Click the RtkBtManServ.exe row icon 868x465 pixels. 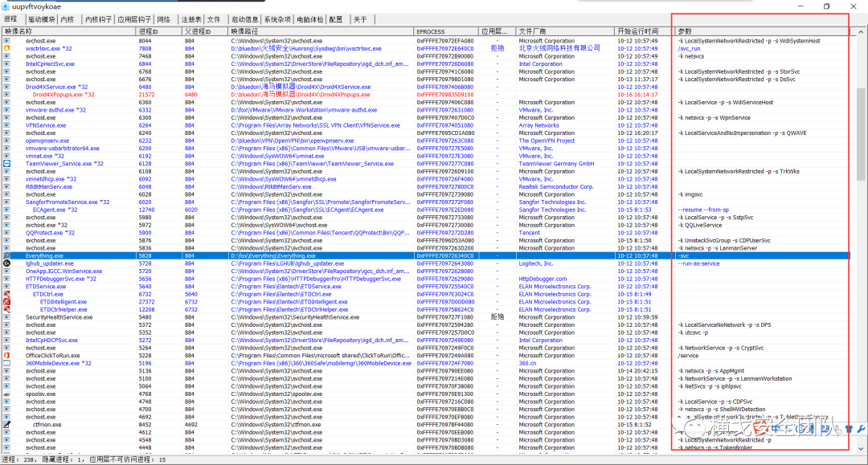point(6,187)
